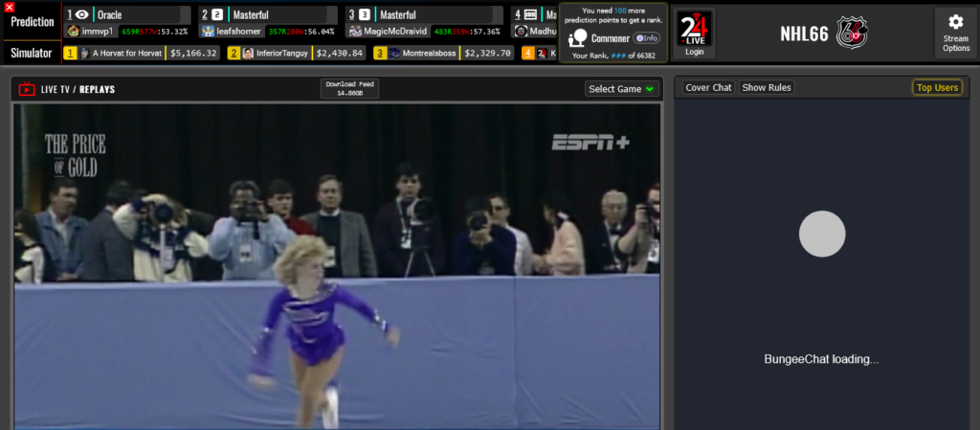This screenshot has width=980, height=430.
Task: Click the NHL66 shield logo
Action: click(x=852, y=34)
